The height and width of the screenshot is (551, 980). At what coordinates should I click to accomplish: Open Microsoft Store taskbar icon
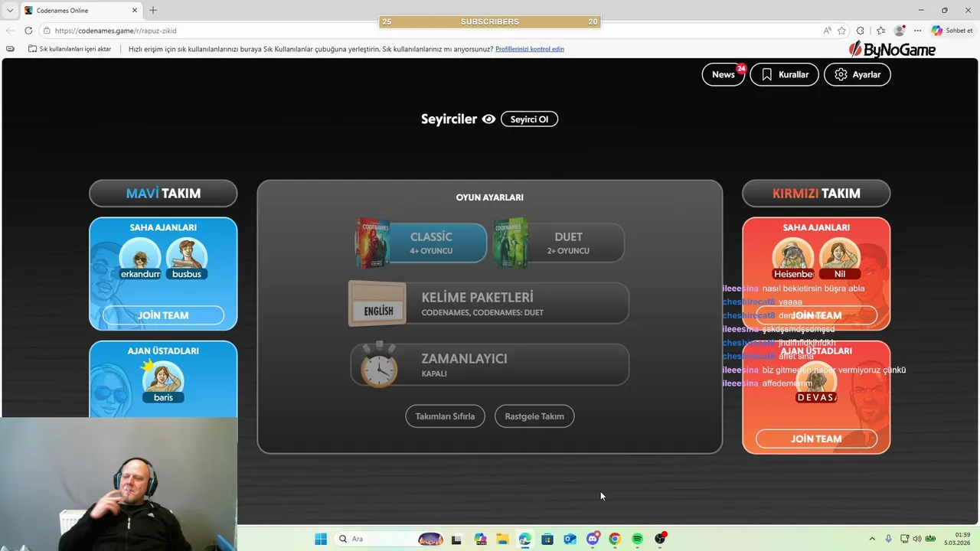click(547, 539)
